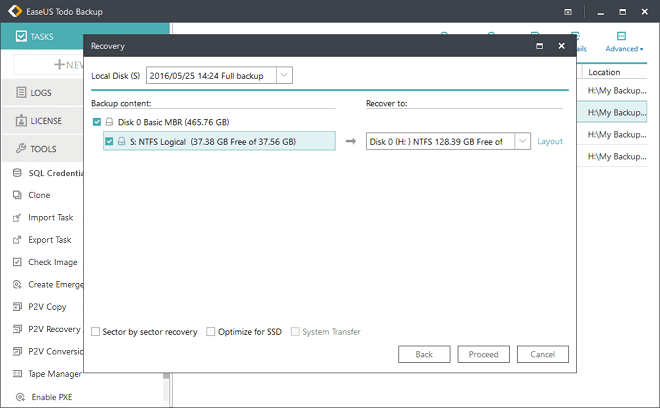This screenshot has width=660, height=408.
Task: Select Check Image tool entry
Action: tap(53, 262)
